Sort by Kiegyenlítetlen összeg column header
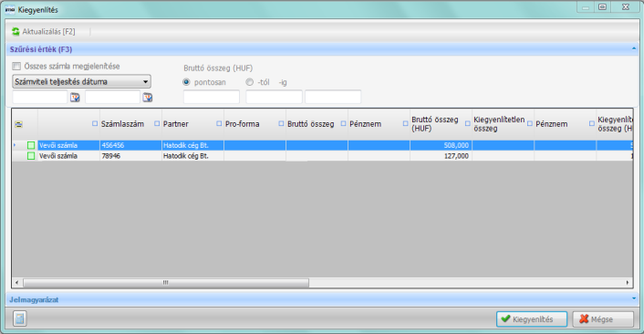This screenshot has width=644, height=334. [x=499, y=124]
